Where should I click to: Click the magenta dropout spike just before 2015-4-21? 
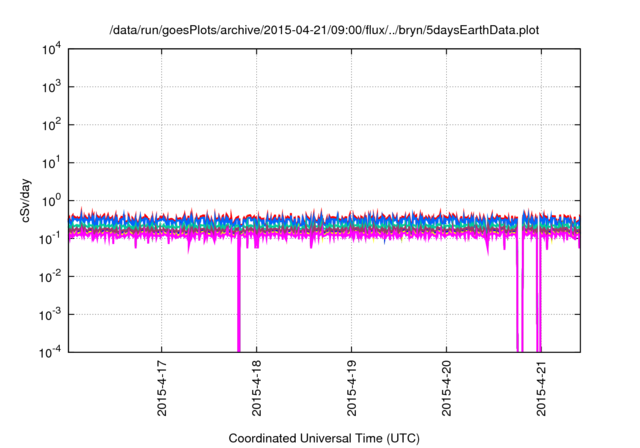[x=539, y=294]
